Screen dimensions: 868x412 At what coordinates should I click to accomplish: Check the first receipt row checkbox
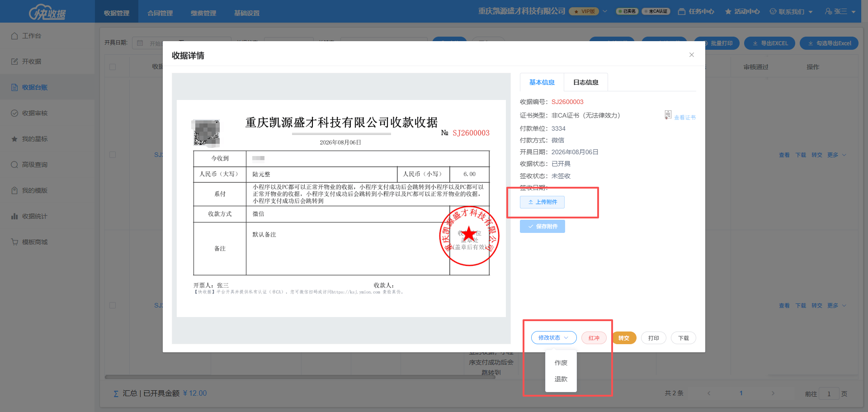point(113,155)
